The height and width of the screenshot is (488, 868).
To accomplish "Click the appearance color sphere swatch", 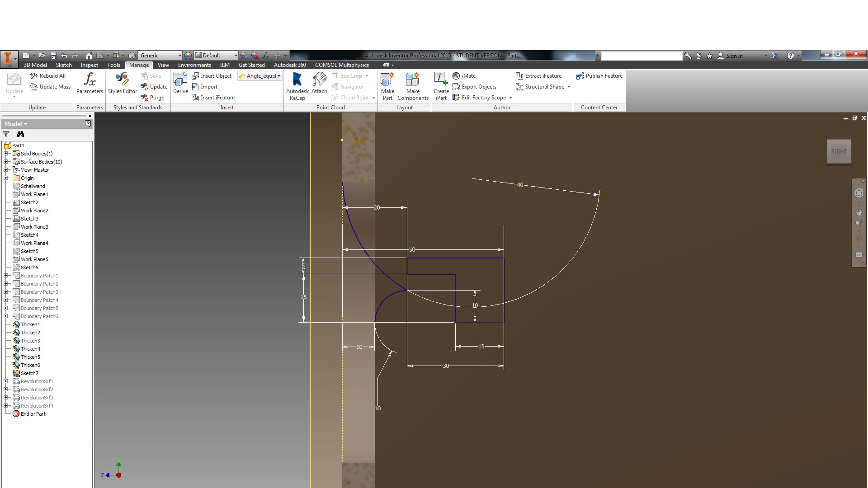I will (x=188, y=56).
